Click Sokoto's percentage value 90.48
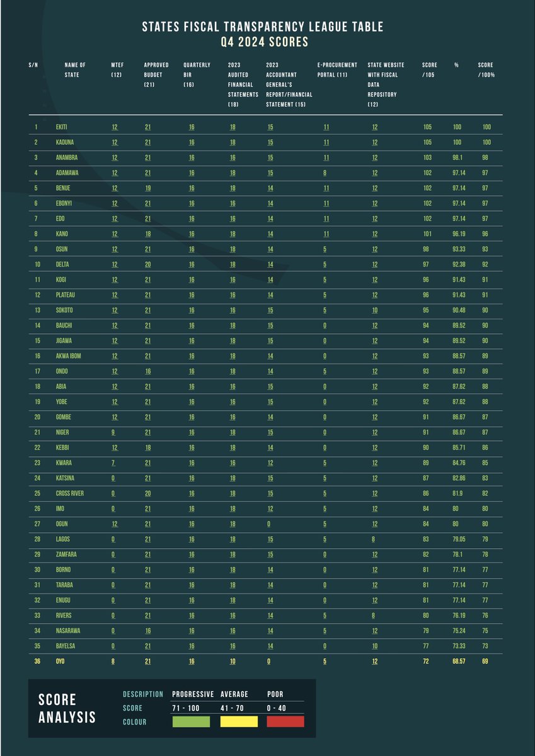Screen dimensions: 535x756 [459, 310]
